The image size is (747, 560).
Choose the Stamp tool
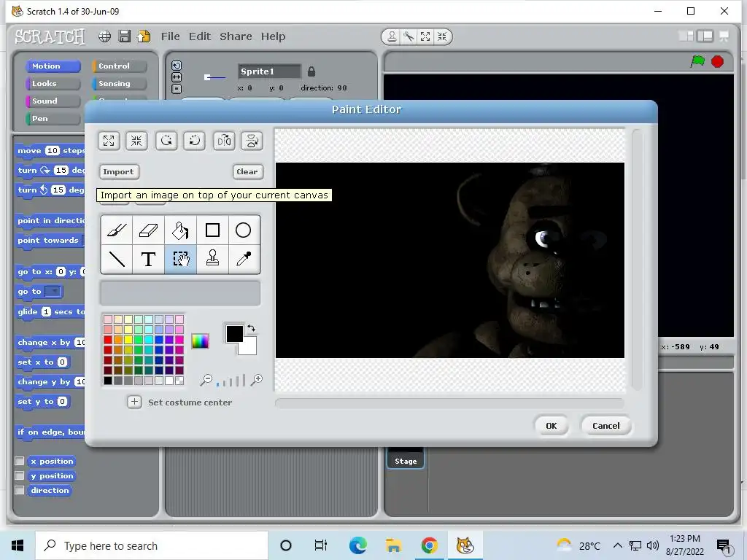tap(212, 259)
